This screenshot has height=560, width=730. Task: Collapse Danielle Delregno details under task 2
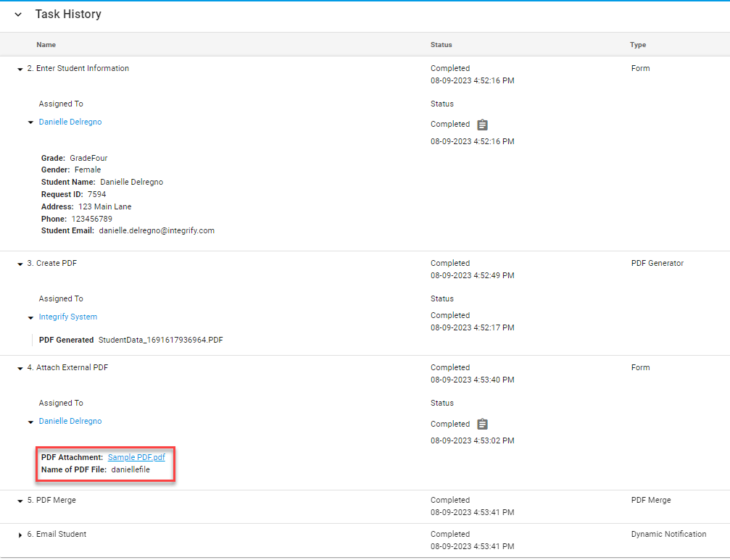tap(30, 122)
